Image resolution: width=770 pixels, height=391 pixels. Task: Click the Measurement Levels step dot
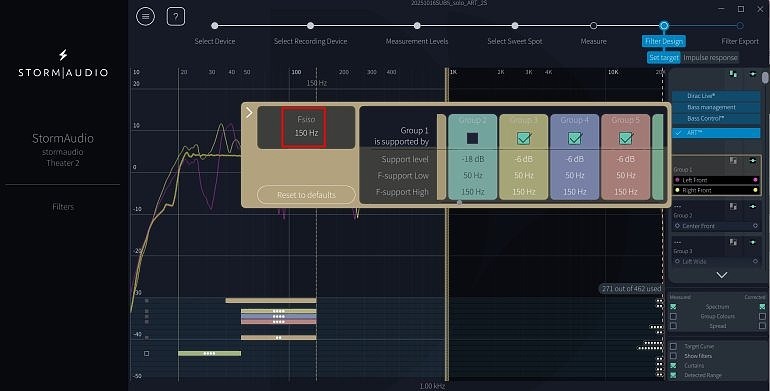pos(417,26)
